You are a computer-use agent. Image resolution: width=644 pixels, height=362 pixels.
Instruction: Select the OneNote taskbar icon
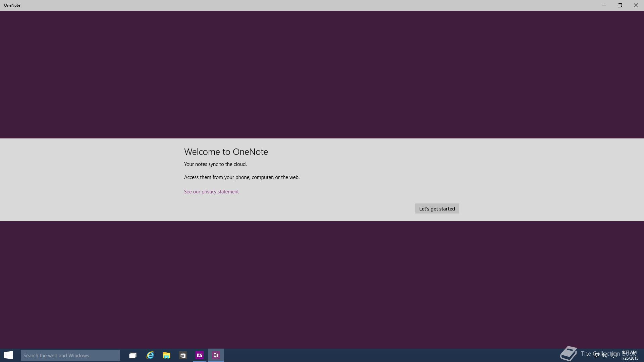[x=216, y=355]
